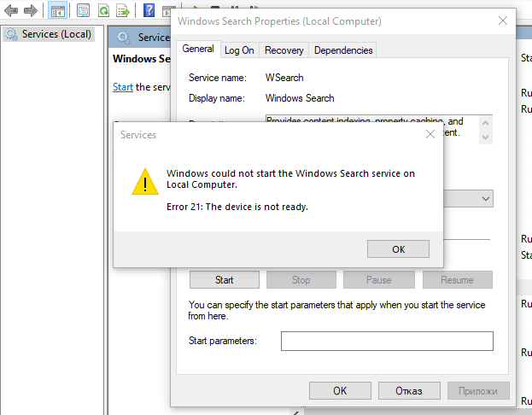
Task: Click the Stop service button
Action: point(301,280)
